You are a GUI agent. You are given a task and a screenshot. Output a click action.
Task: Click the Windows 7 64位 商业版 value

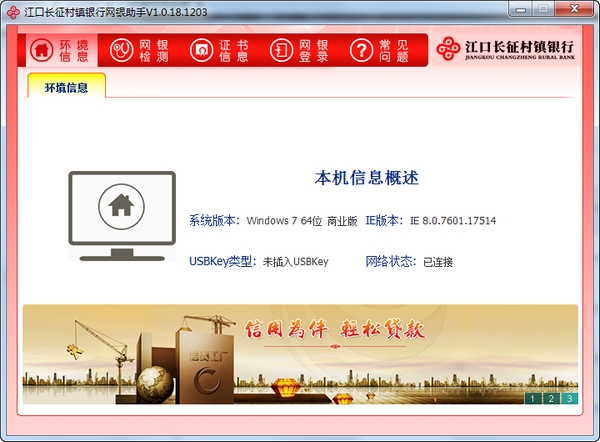tap(302, 221)
